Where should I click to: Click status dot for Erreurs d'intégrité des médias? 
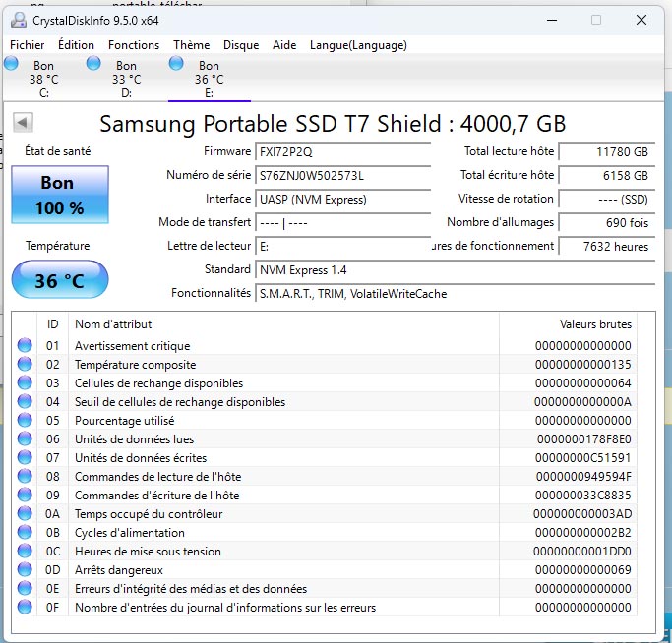coord(25,589)
